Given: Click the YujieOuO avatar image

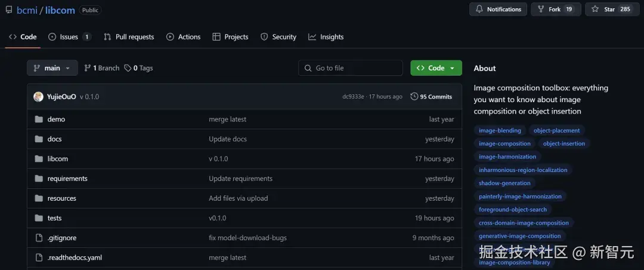Looking at the screenshot, I should 38,97.
